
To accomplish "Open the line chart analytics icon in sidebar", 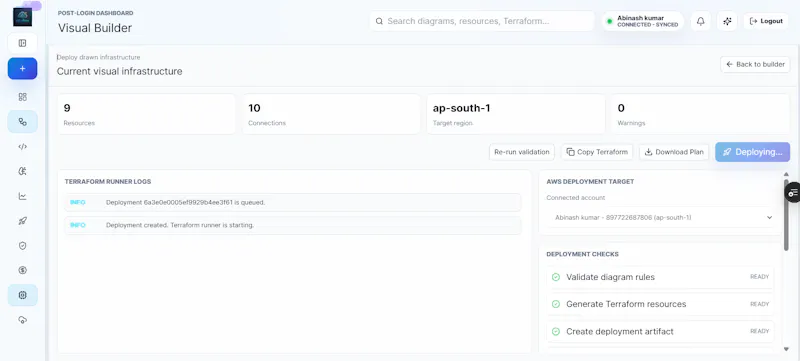I will tap(22, 196).
